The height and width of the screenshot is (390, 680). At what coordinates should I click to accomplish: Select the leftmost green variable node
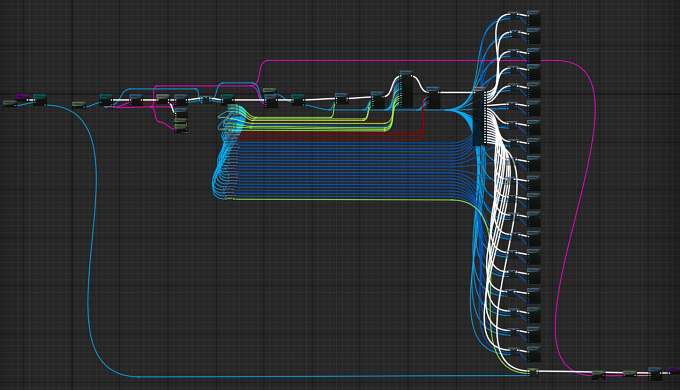(10, 103)
